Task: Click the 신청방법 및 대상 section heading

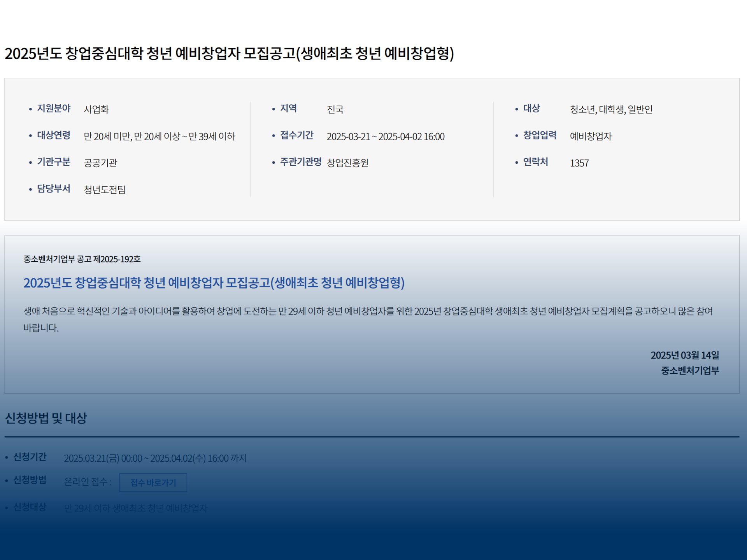Action: 46,418
